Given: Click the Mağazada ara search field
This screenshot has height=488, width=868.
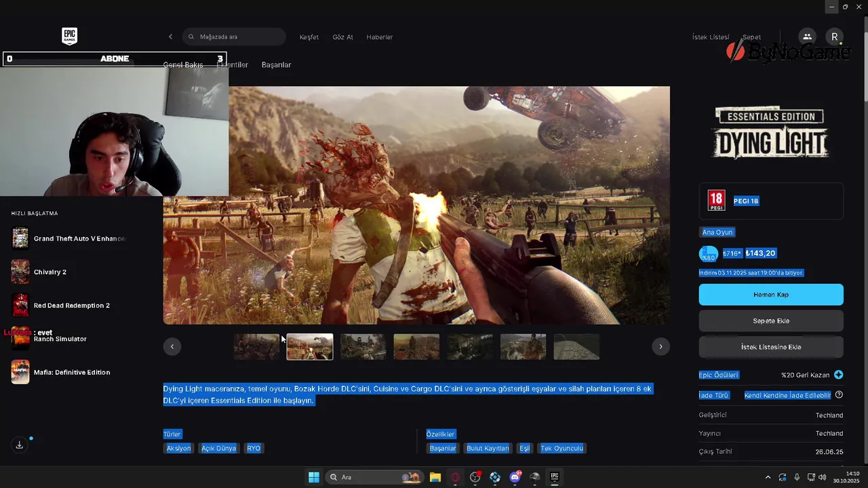Looking at the screenshot, I should (234, 37).
